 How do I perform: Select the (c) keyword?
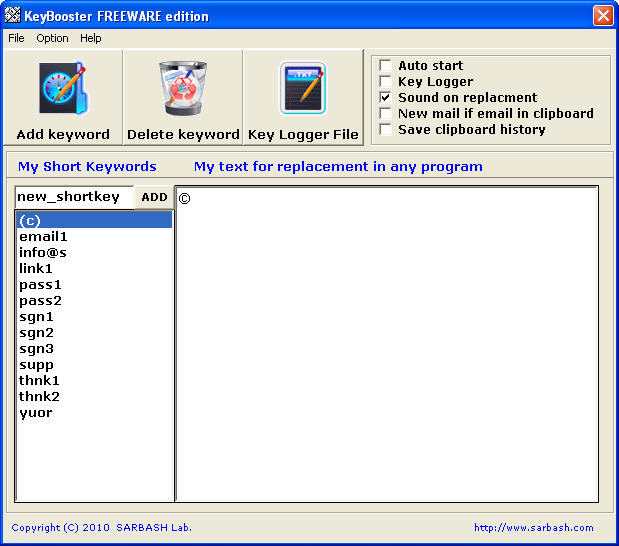click(x=95, y=220)
